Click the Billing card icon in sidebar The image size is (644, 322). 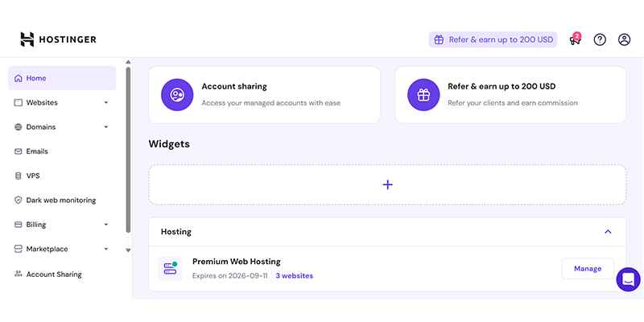(x=18, y=225)
